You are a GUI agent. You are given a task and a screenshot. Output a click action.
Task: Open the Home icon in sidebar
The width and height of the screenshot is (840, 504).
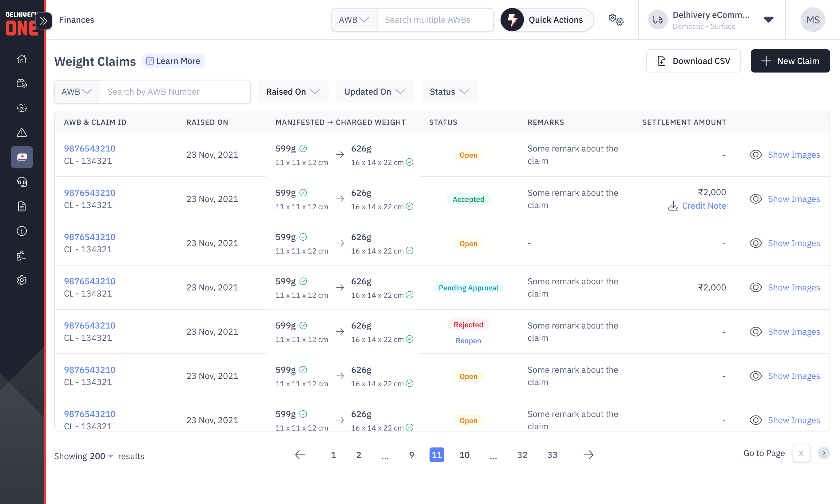[22, 59]
